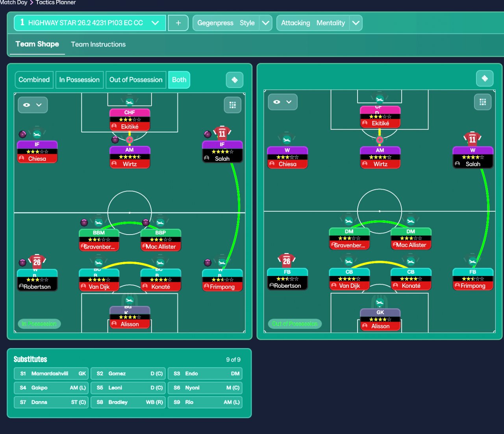Select the In Possession toggle beside Combined
The width and height of the screenshot is (504, 434).
tap(80, 80)
